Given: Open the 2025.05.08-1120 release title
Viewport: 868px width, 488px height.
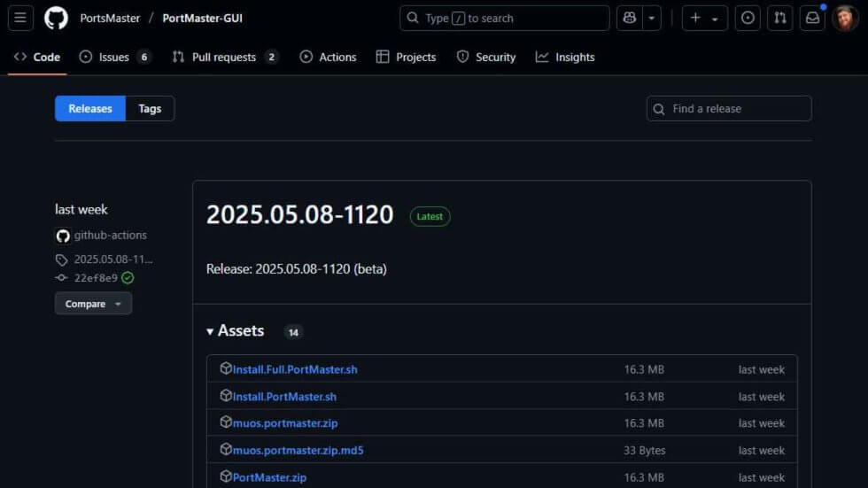Looking at the screenshot, I should (x=299, y=215).
